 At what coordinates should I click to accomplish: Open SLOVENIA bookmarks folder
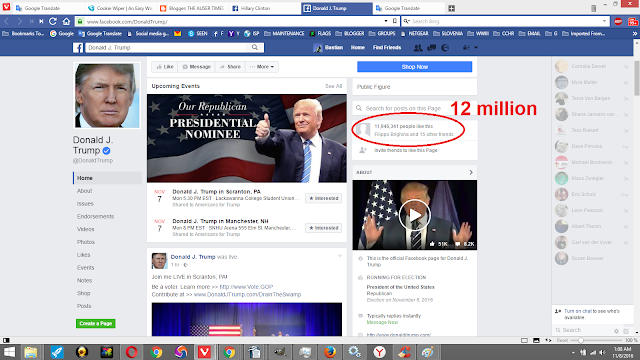pos(448,33)
